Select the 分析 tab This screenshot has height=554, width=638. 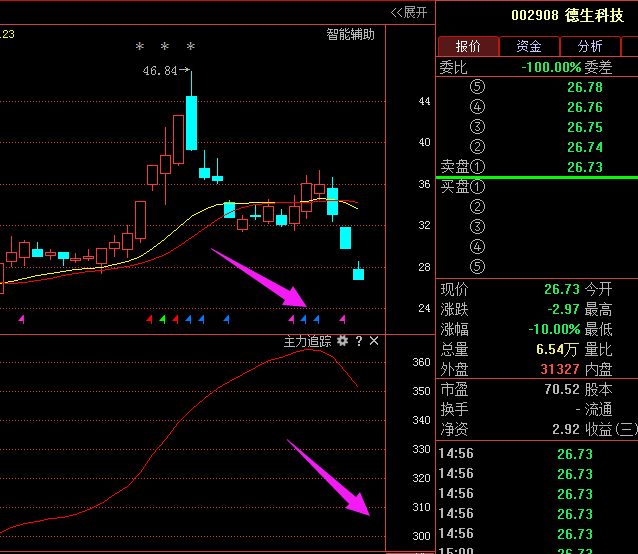point(590,46)
